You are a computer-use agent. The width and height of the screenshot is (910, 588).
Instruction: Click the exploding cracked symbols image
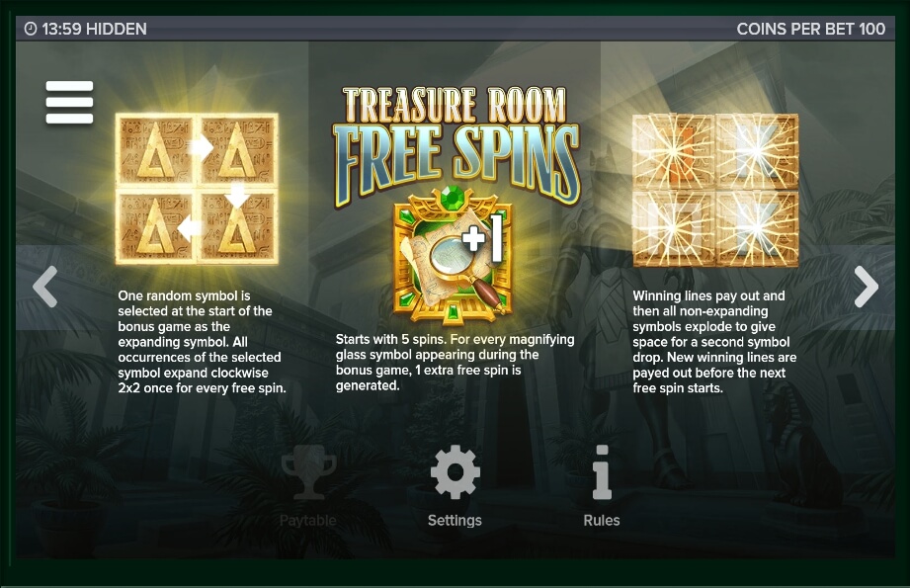point(715,190)
